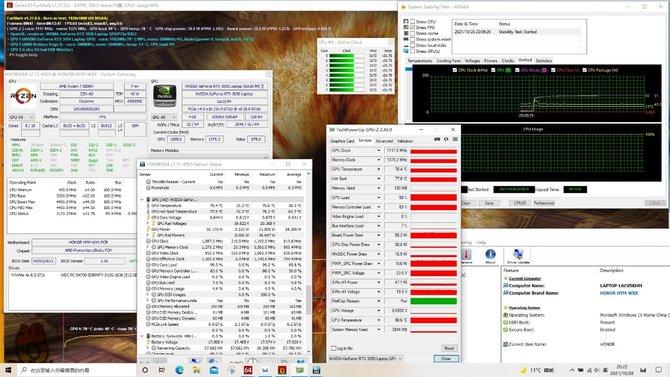
Task: Click the AIDA64 Driver Update icon
Action: tap(518, 255)
